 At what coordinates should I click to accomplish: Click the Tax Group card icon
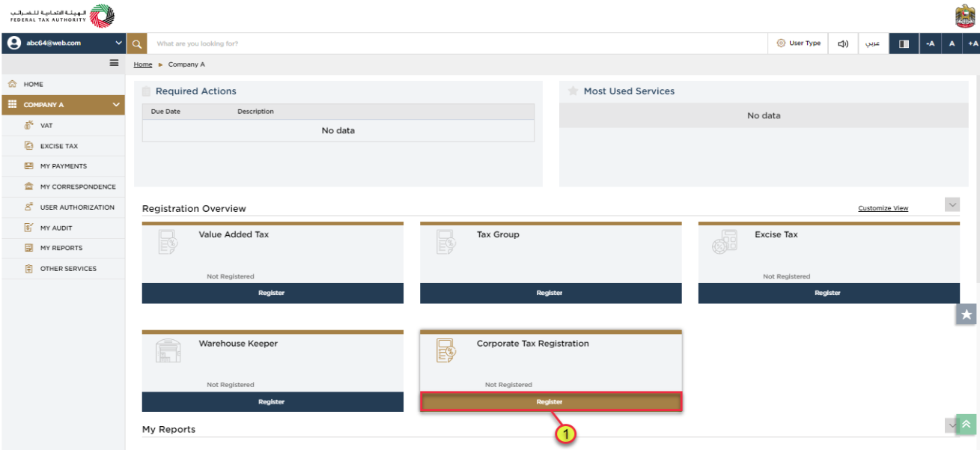tap(446, 243)
